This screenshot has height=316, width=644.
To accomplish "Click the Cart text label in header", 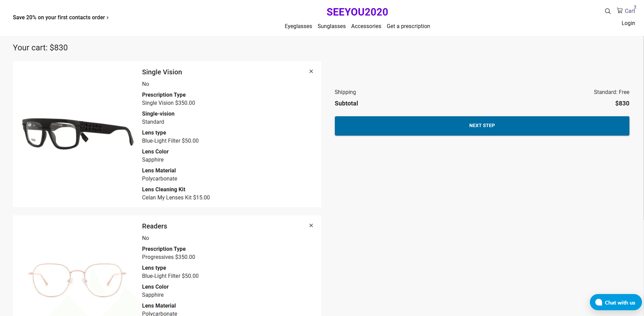I will [x=629, y=11].
